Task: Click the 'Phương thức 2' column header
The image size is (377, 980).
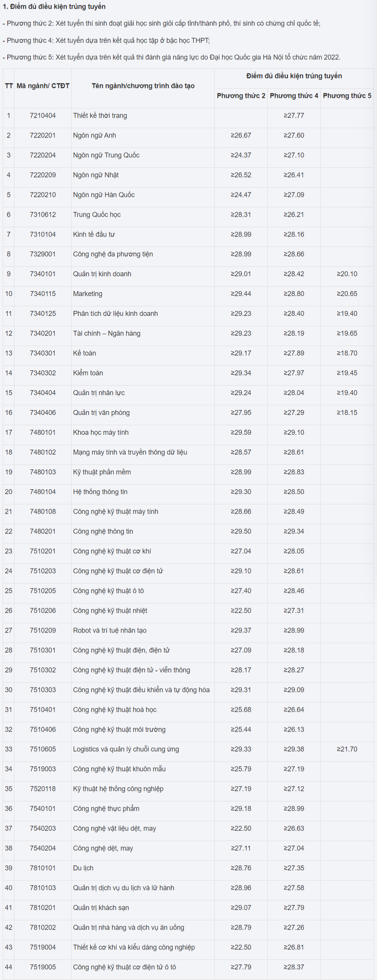Action: pyautogui.click(x=241, y=96)
